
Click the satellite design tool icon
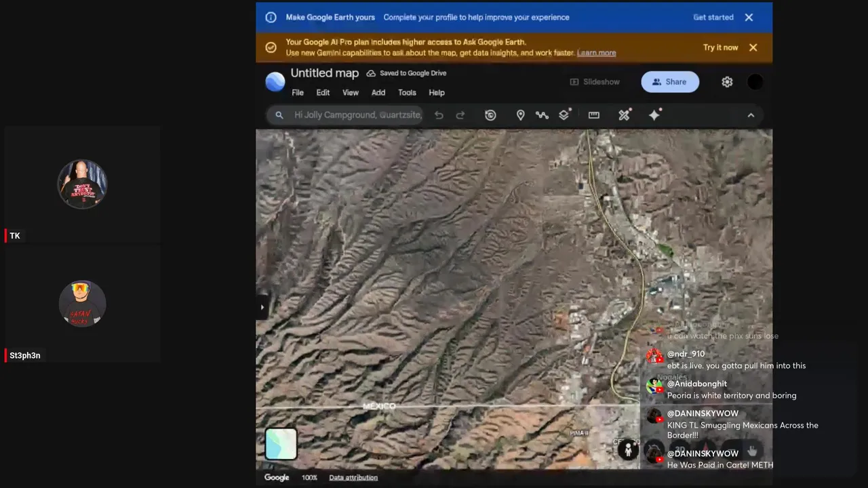pyautogui.click(x=625, y=115)
